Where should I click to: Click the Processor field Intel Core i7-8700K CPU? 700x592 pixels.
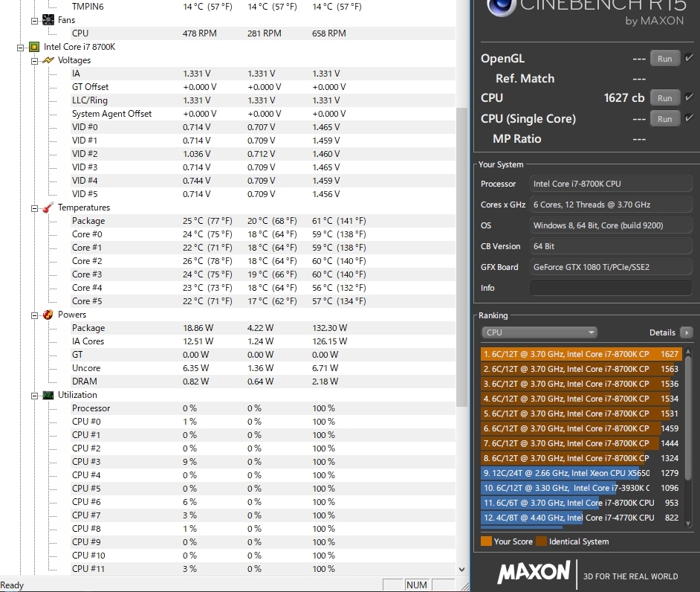point(611,184)
